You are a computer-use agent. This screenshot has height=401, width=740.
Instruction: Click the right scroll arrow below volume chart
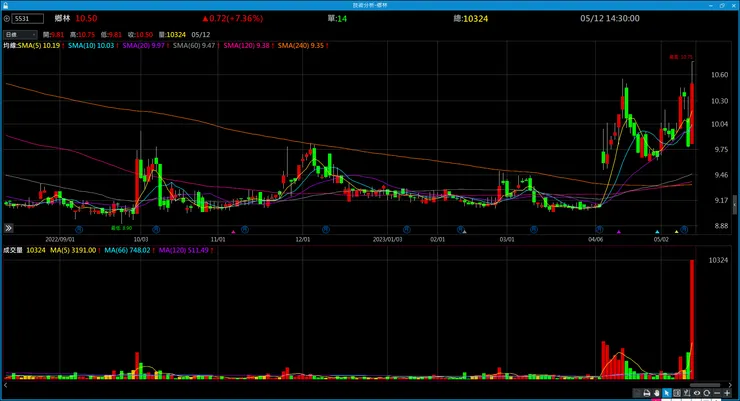[730, 385]
